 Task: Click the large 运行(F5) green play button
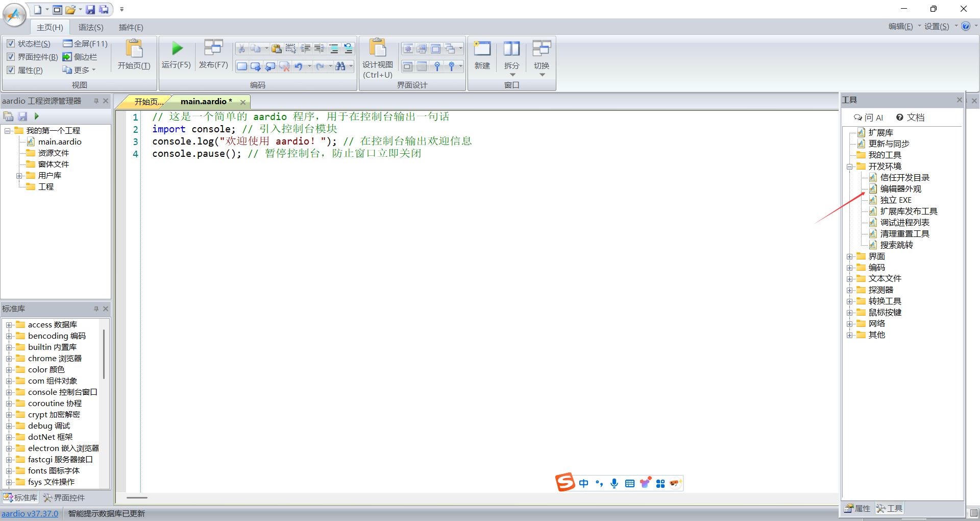point(177,55)
